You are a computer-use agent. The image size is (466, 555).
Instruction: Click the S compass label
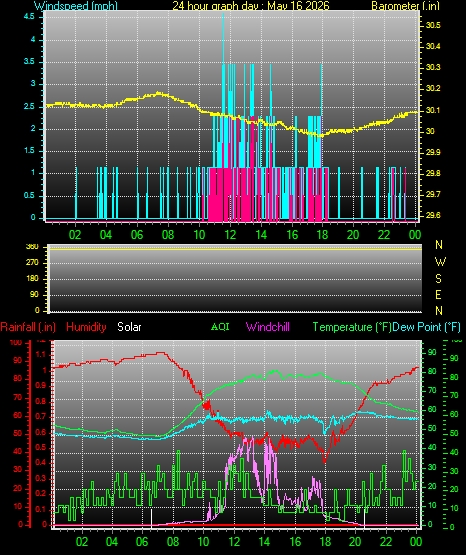pos(438,279)
